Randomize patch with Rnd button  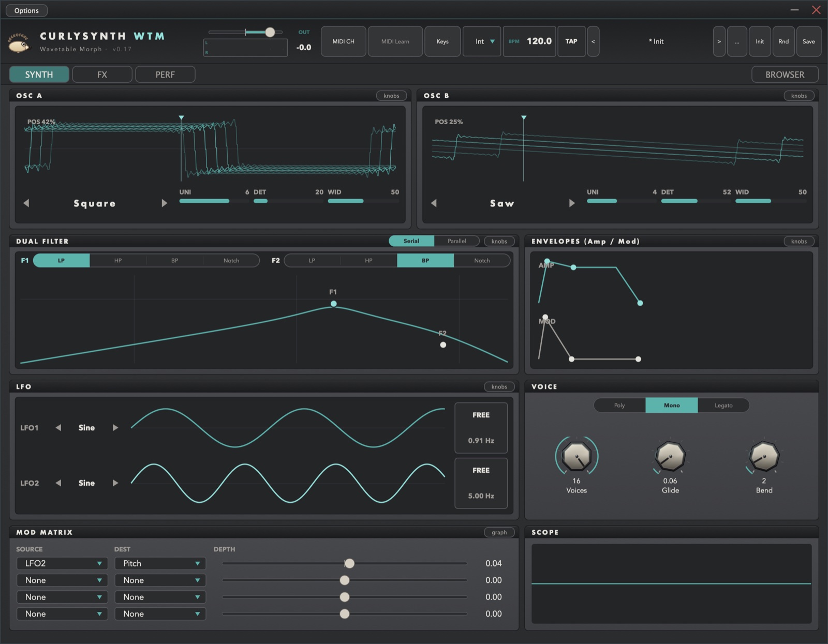tap(783, 41)
